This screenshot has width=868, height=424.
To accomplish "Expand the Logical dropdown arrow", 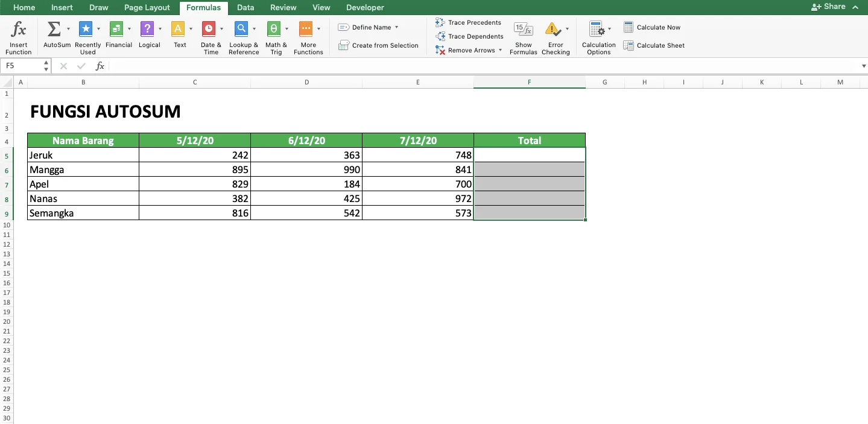I will [160, 29].
